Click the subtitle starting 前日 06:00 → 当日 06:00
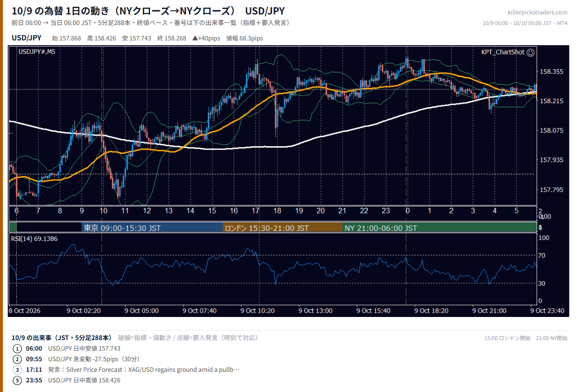 click(151, 23)
